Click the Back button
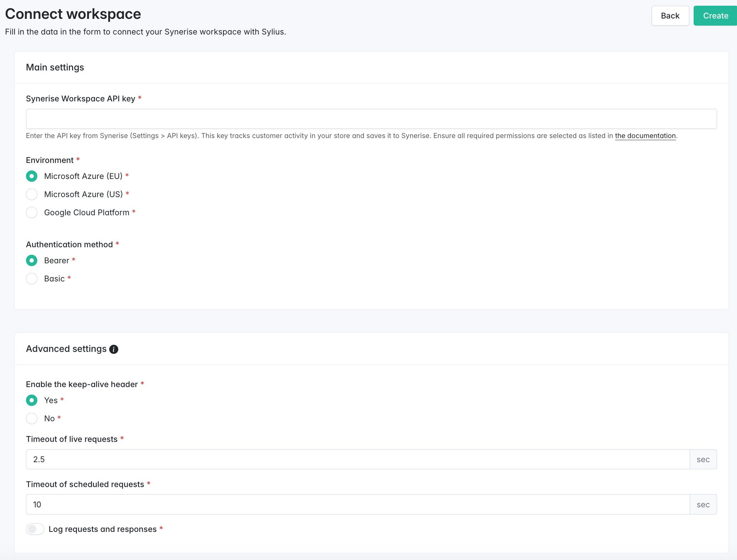 coord(670,16)
